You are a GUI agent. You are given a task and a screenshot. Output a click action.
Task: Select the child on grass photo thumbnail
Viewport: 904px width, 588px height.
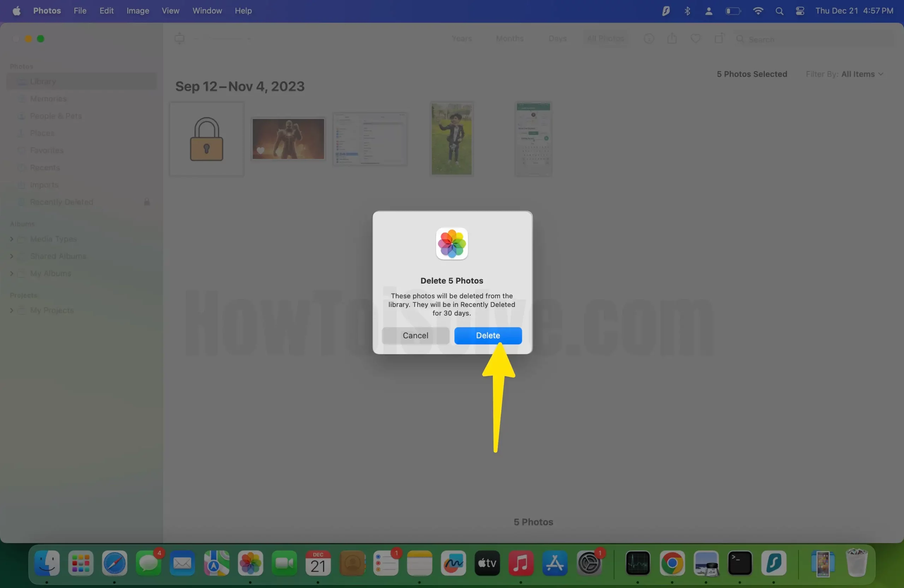point(451,139)
